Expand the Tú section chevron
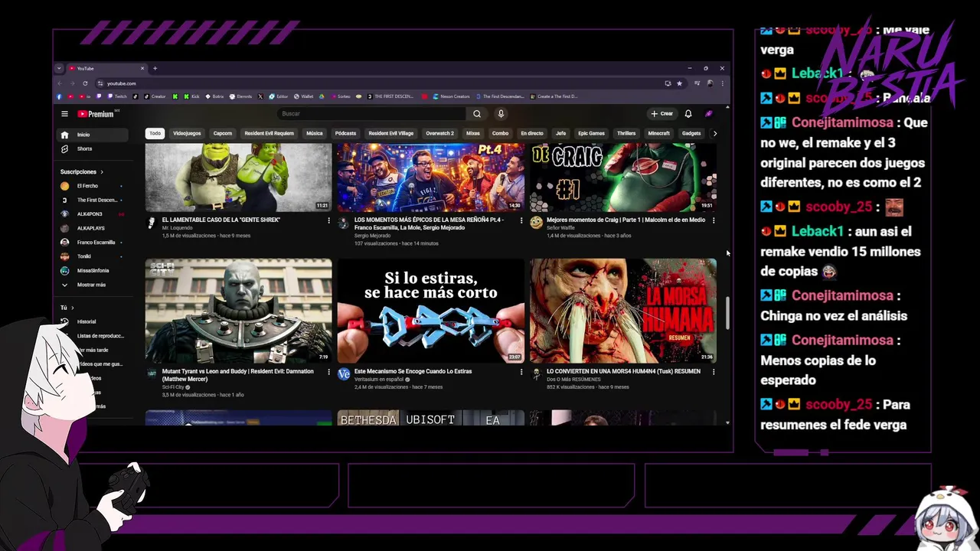Viewport: 980px width, 551px height. tap(72, 308)
